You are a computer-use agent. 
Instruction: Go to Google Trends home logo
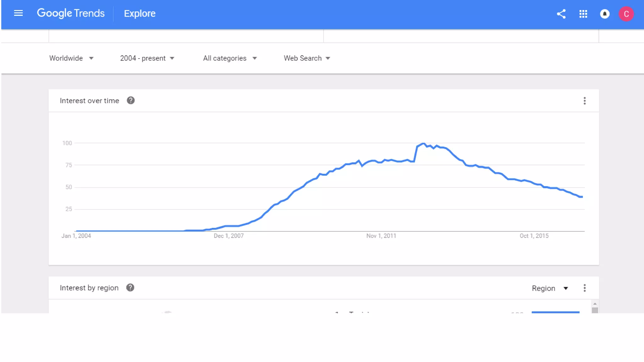coord(71,13)
